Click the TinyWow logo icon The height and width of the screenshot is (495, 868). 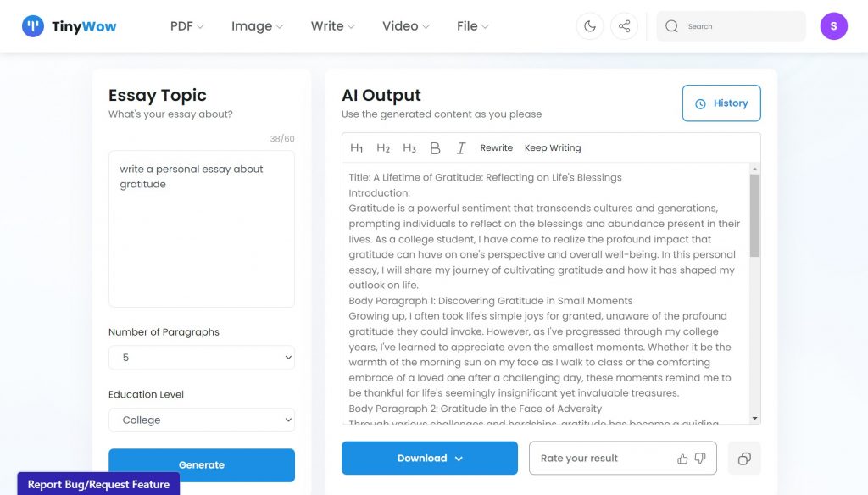click(33, 26)
